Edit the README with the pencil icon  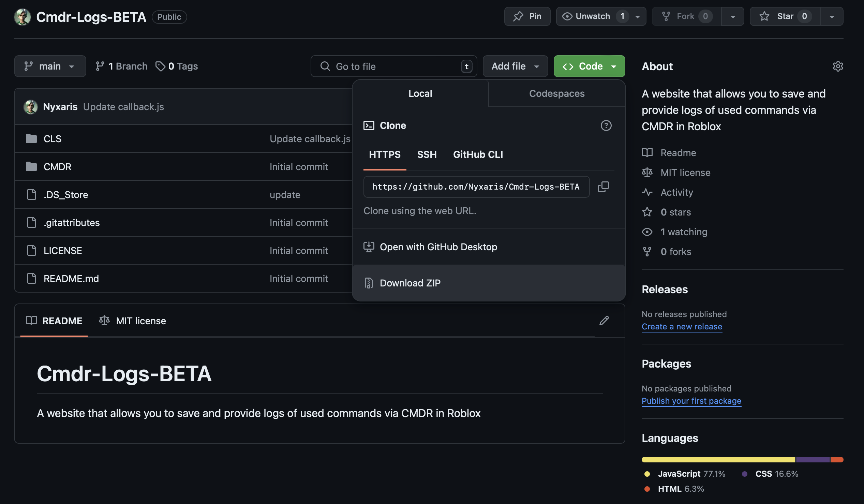coord(604,321)
